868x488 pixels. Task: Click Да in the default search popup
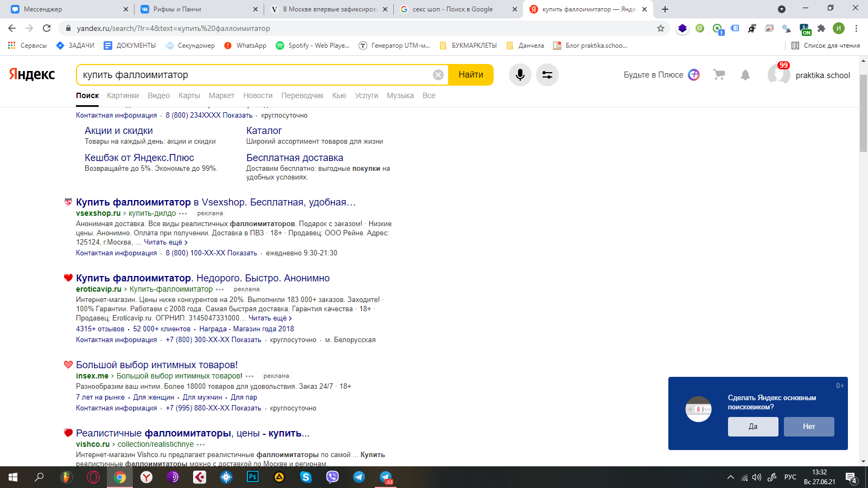(x=753, y=427)
